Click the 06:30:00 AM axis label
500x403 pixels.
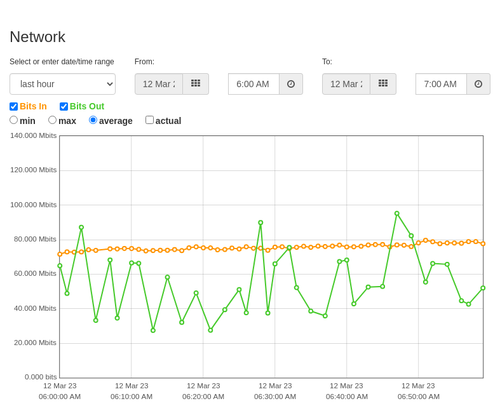[275, 397]
